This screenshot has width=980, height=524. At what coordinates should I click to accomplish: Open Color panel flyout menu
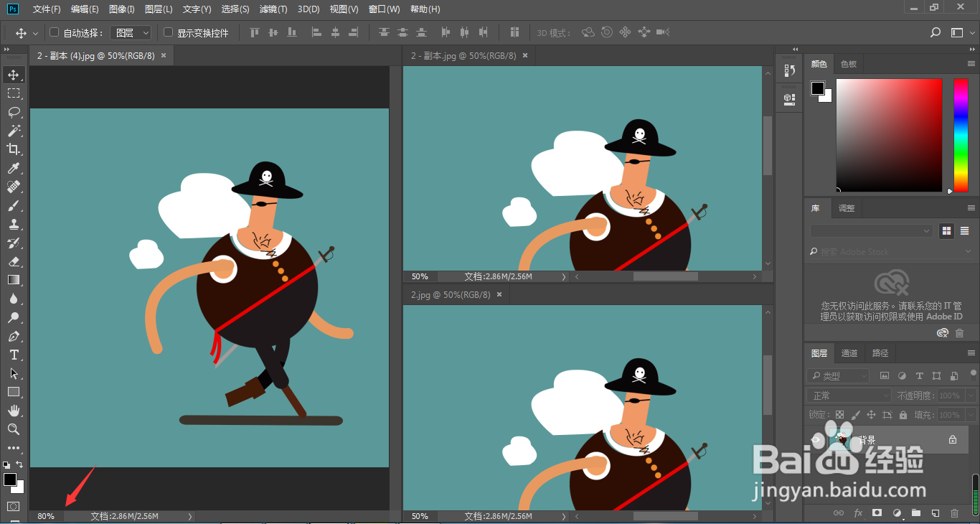[x=971, y=64]
